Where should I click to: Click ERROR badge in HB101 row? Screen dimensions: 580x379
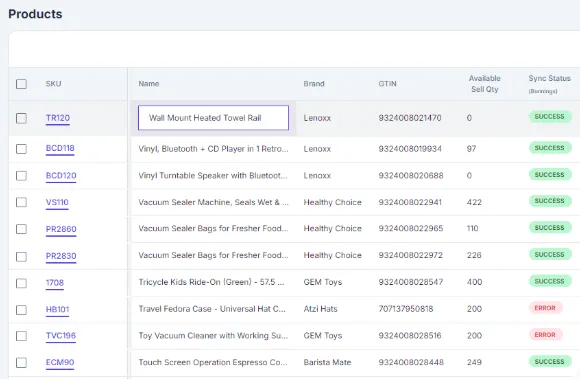pyautogui.click(x=545, y=308)
